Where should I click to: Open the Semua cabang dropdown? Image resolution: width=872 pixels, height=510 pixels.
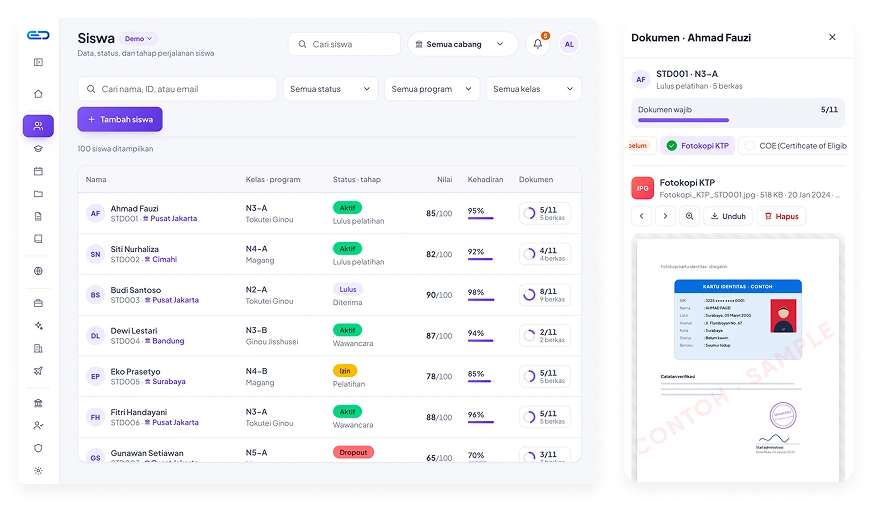tap(462, 44)
